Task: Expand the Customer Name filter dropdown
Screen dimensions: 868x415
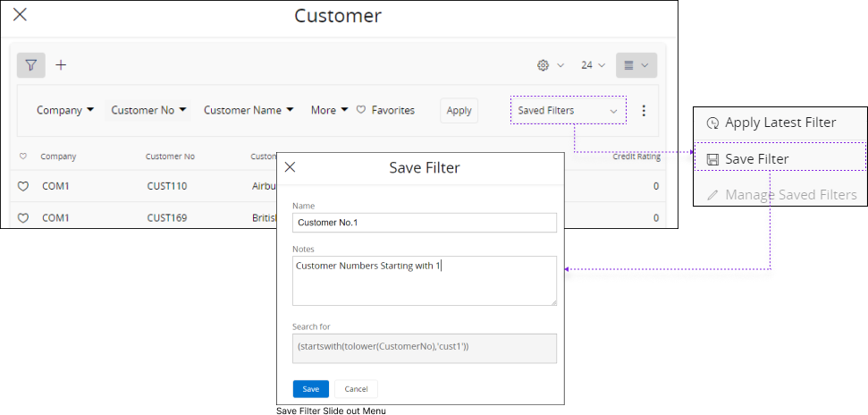Action: (248, 110)
